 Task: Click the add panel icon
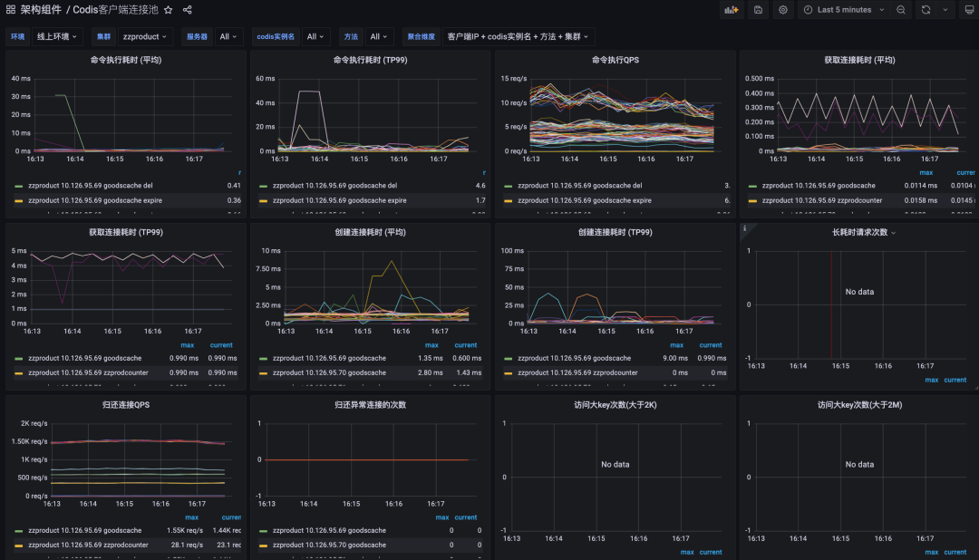732,10
